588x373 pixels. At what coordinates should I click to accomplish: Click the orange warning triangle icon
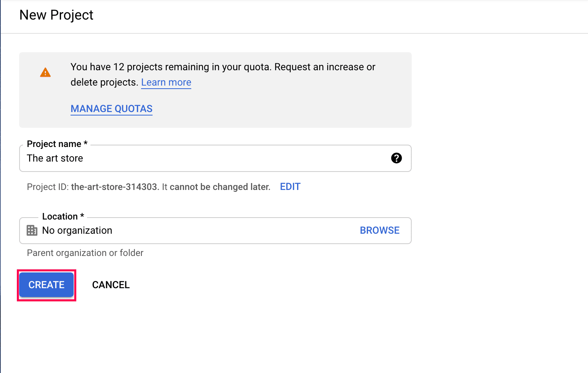tap(45, 72)
